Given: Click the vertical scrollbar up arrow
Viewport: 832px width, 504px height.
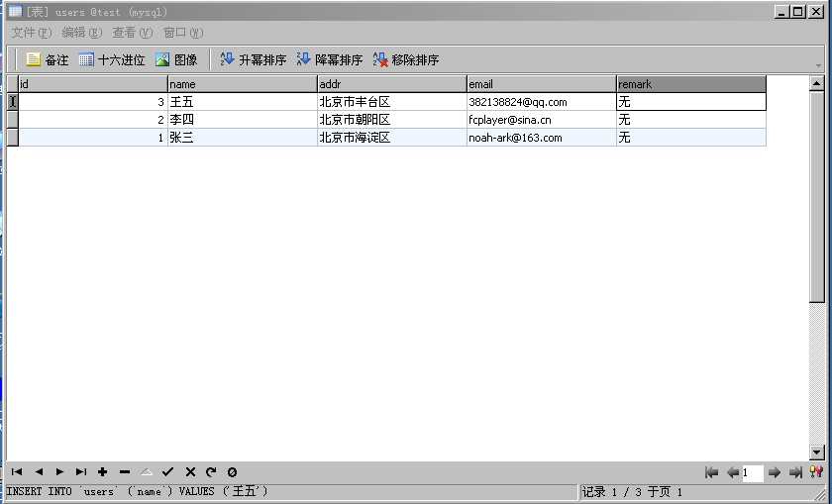Looking at the screenshot, I should click(816, 83).
